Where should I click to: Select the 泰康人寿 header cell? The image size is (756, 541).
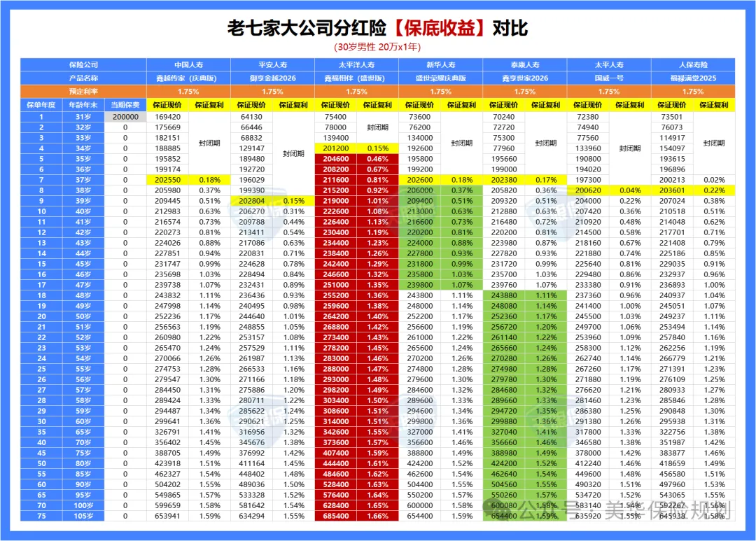click(x=525, y=64)
